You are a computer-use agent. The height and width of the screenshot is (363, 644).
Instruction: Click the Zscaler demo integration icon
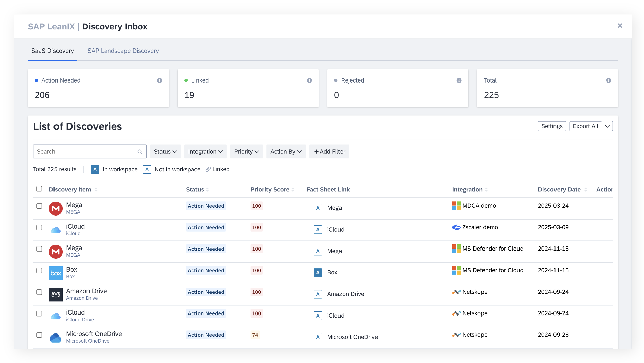pyautogui.click(x=456, y=227)
